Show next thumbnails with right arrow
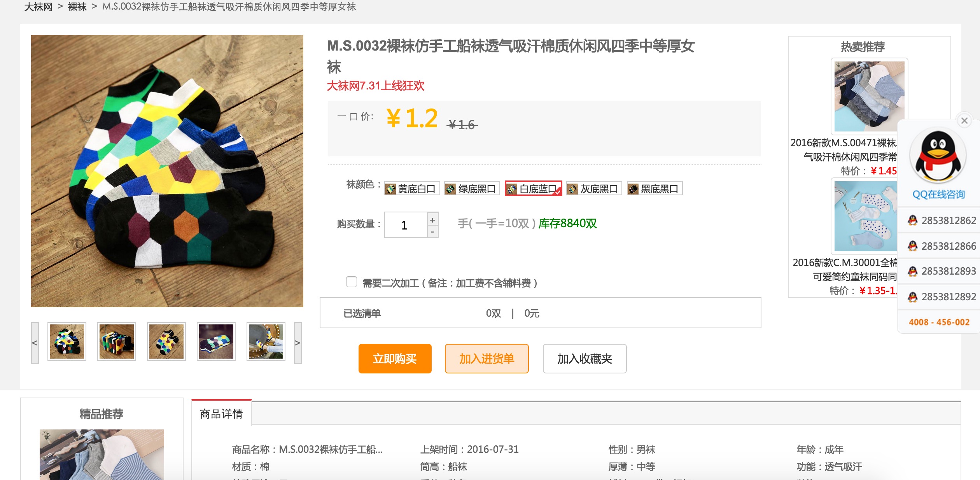The width and height of the screenshot is (980, 480). coord(297,343)
